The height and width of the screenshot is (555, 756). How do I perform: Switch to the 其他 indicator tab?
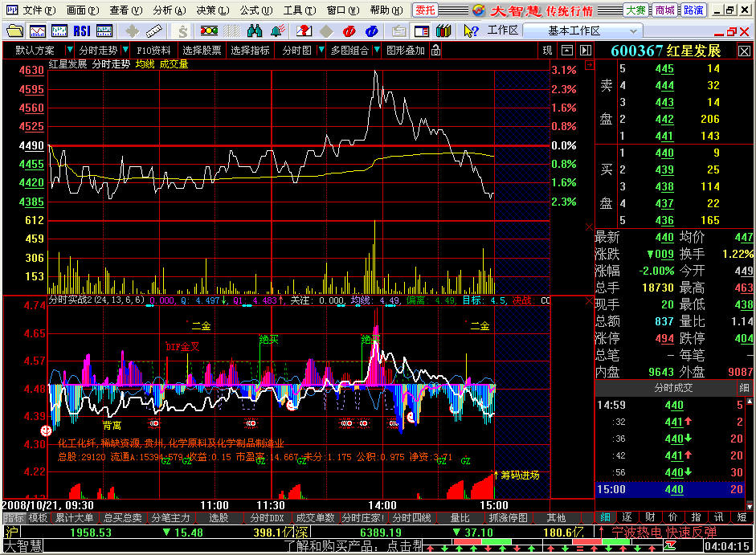click(556, 518)
